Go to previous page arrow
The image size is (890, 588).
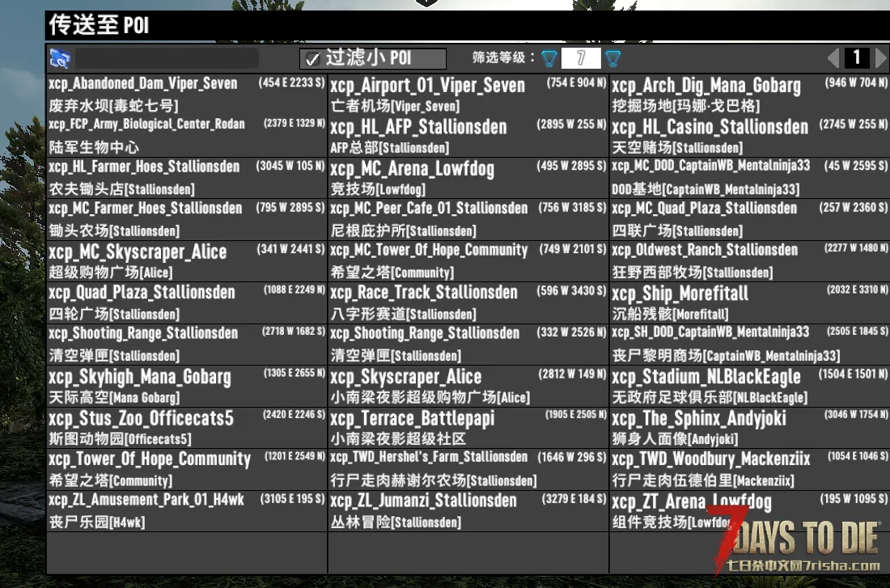click(833, 57)
